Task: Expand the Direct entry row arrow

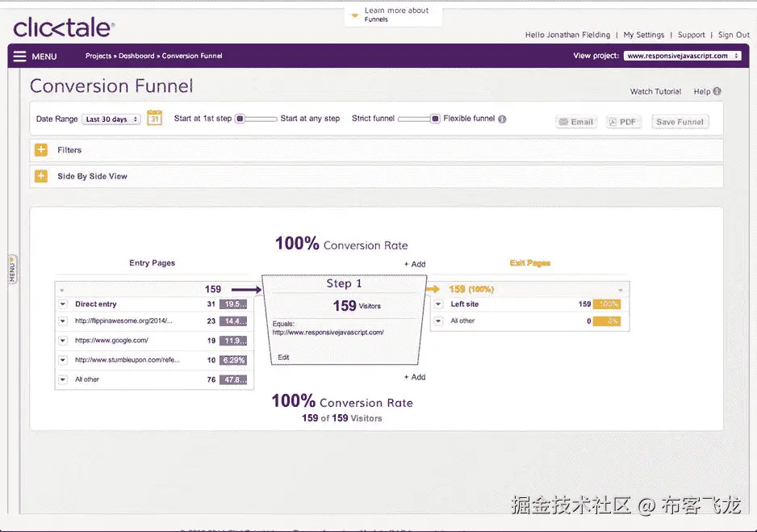Action: (63, 304)
